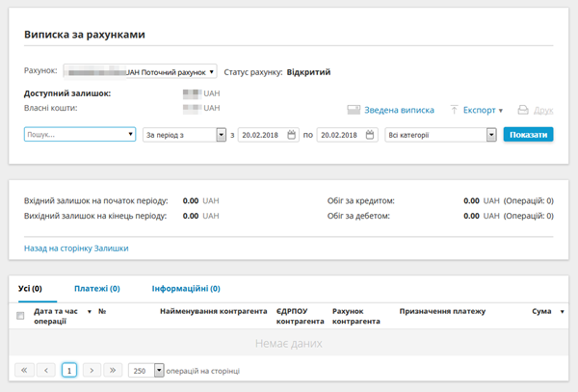Open the Рахунок account dropdown
This screenshot has height=392, width=578.
coord(140,72)
